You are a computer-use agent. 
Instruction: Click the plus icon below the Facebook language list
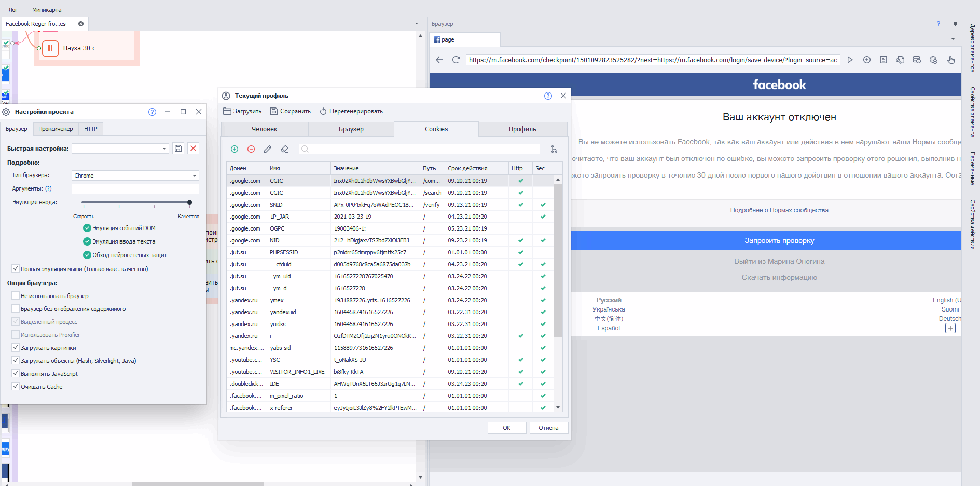coord(950,328)
